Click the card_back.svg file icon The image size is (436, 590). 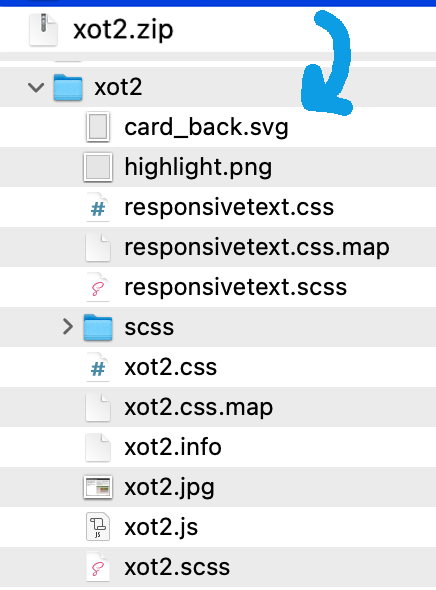[x=98, y=127]
